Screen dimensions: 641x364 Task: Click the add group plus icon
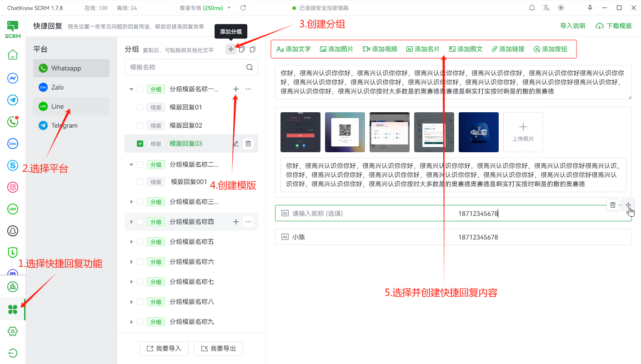point(231,49)
